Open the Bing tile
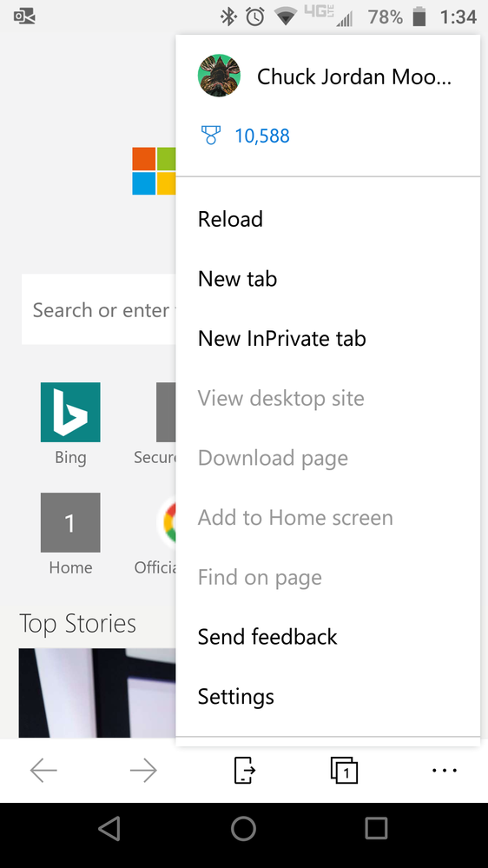The width and height of the screenshot is (488, 868). (x=70, y=412)
